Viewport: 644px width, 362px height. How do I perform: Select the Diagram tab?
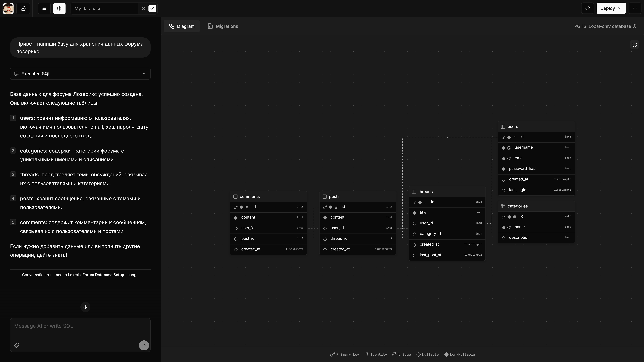point(182,26)
